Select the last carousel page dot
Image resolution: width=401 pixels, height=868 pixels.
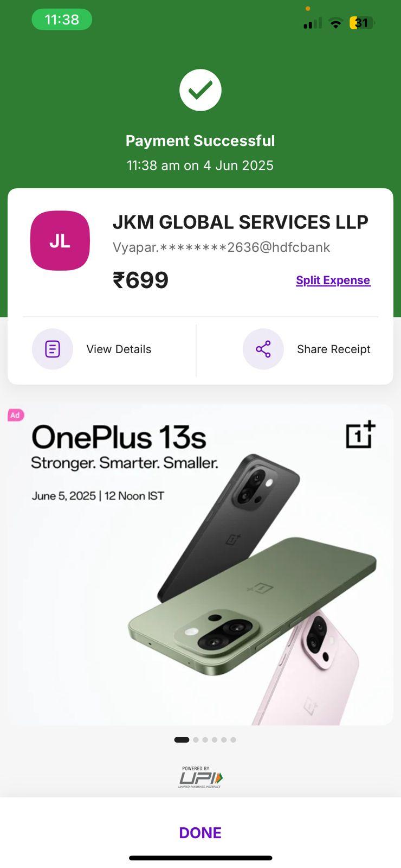pyautogui.click(x=233, y=739)
